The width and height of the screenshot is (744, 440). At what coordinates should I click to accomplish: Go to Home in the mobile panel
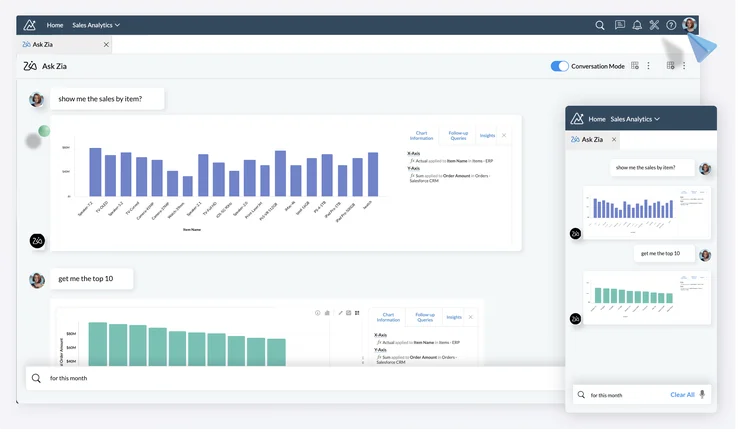[597, 119]
